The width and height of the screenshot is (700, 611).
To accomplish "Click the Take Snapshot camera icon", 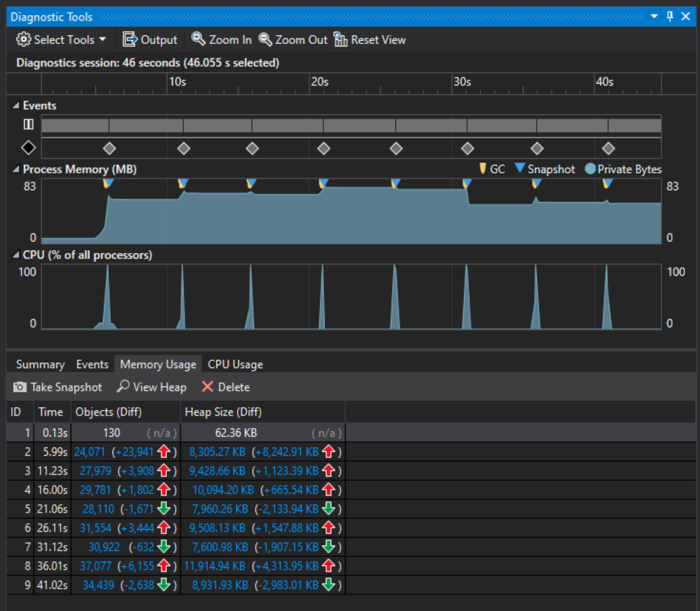I will coord(19,387).
